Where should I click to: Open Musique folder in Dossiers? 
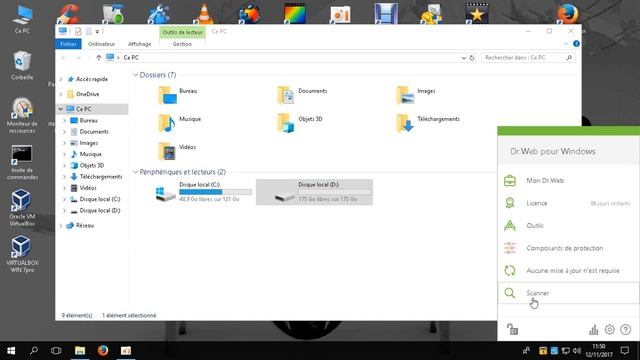(180, 123)
